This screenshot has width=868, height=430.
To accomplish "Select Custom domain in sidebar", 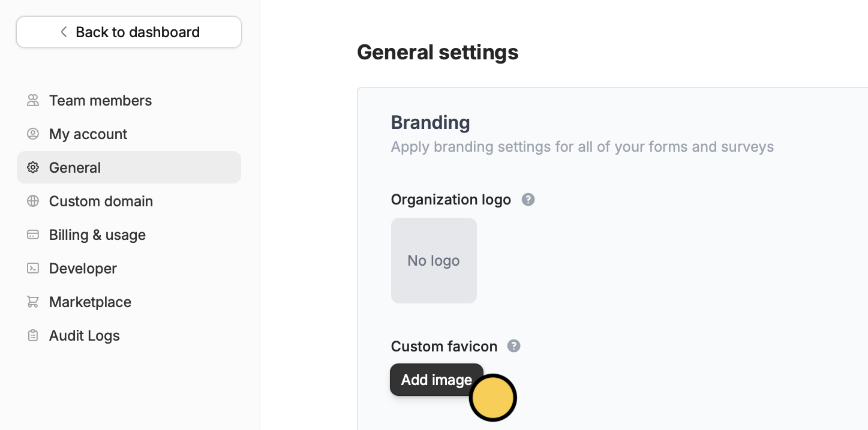I will coord(101,201).
